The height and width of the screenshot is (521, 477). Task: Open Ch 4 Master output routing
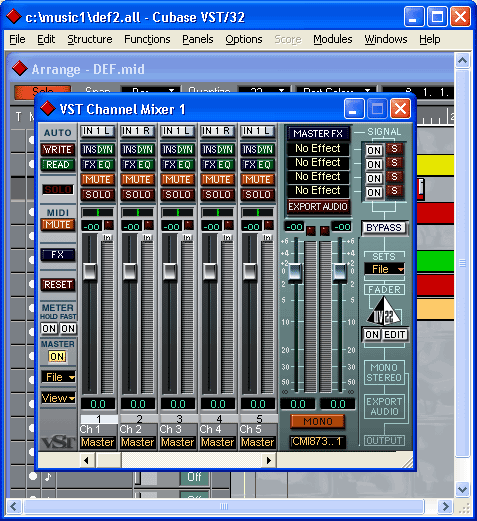(x=218, y=442)
